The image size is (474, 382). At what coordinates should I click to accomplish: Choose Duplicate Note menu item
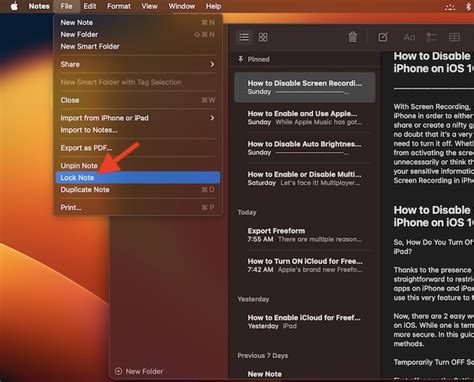138,190
